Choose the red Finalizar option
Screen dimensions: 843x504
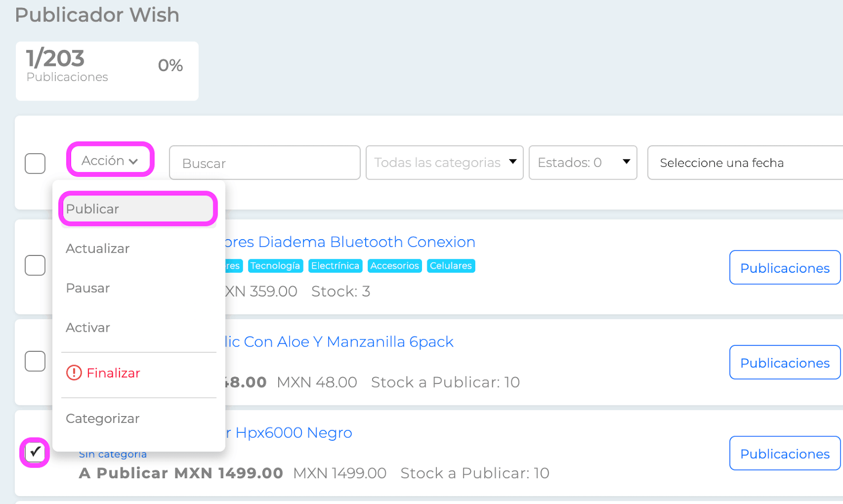click(x=139, y=373)
